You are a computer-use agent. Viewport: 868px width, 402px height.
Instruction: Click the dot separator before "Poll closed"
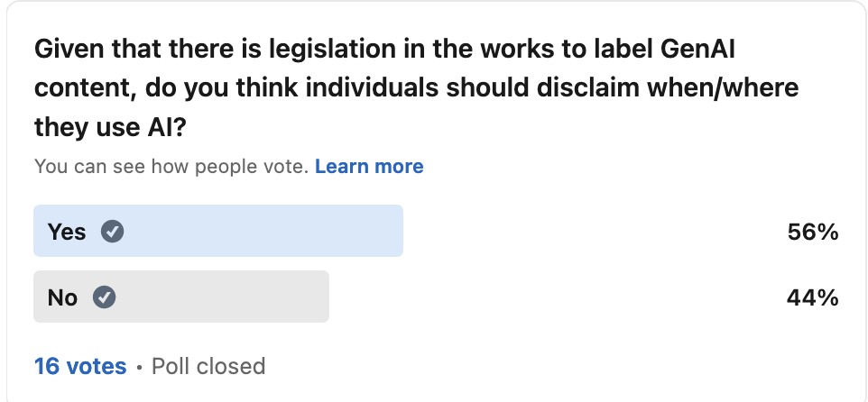click(139, 368)
